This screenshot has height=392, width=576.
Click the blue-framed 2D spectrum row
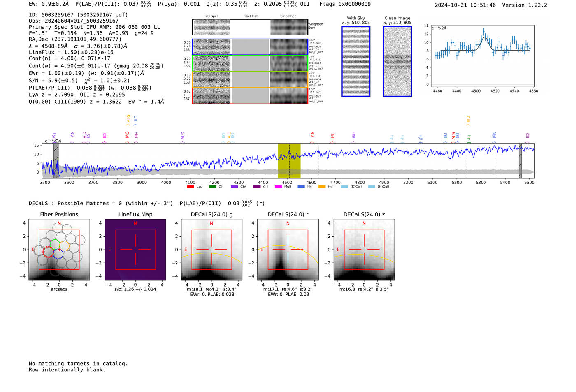[x=250, y=47]
